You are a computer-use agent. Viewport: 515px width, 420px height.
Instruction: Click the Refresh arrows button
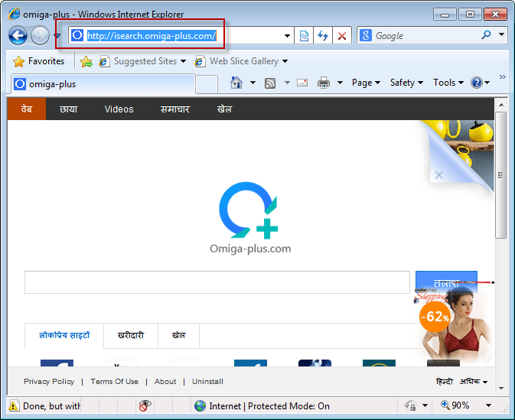tap(323, 35)
